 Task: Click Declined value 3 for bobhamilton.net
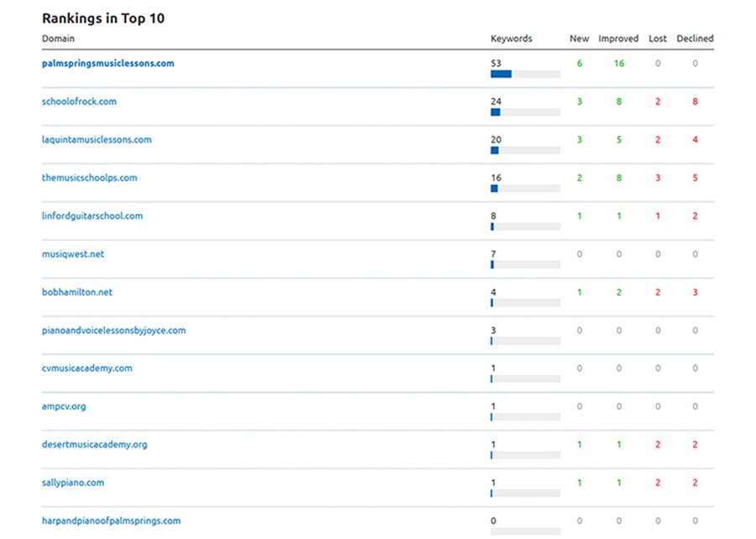pos(696,291)
